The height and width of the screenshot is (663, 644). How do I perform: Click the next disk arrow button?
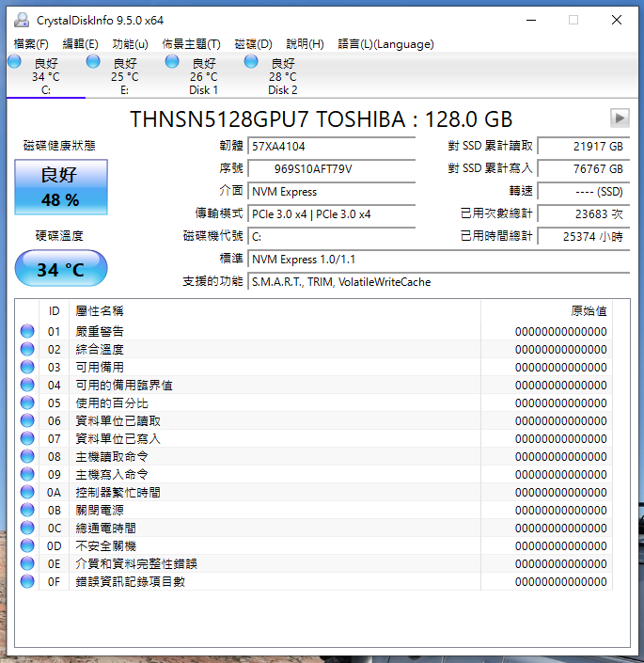tap(620, 118)
